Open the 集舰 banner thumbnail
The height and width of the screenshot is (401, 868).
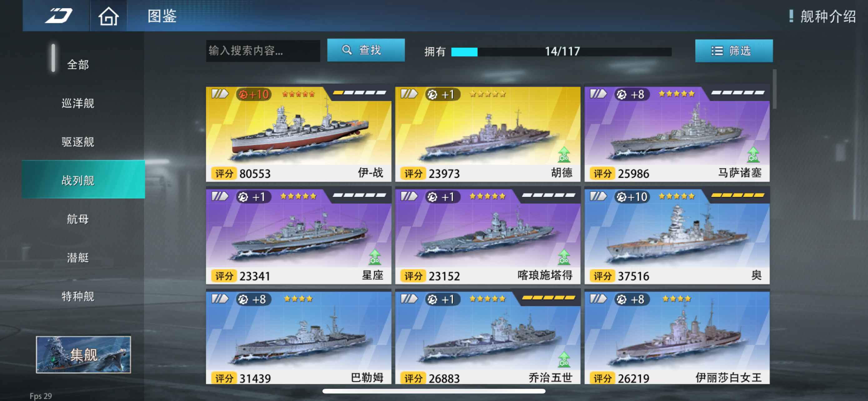(83, 354)
